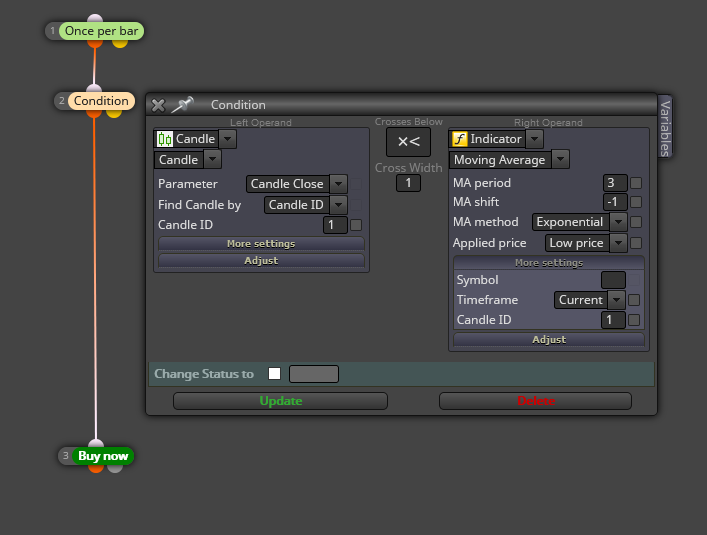Open the Find Candle by dropdown

[x=339, y=205]
